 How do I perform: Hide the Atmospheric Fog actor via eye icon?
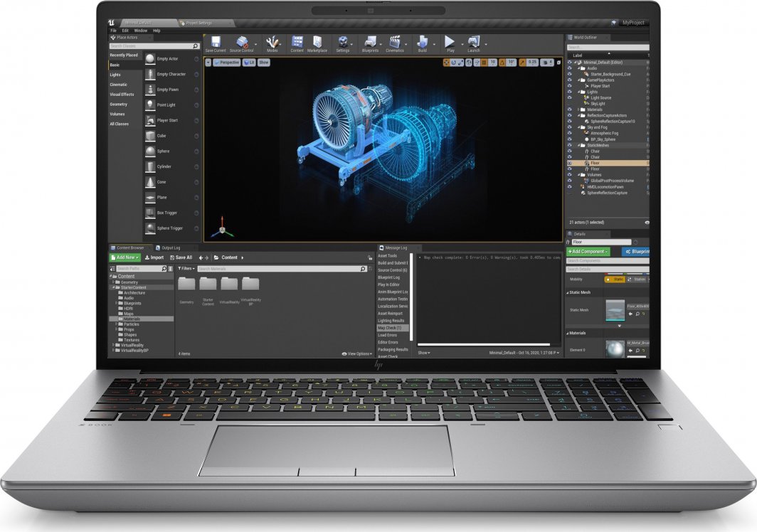569,133
